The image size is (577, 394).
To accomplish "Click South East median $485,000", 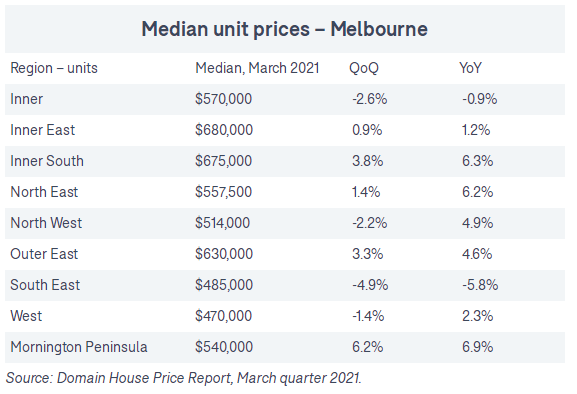I will point(224,285).
